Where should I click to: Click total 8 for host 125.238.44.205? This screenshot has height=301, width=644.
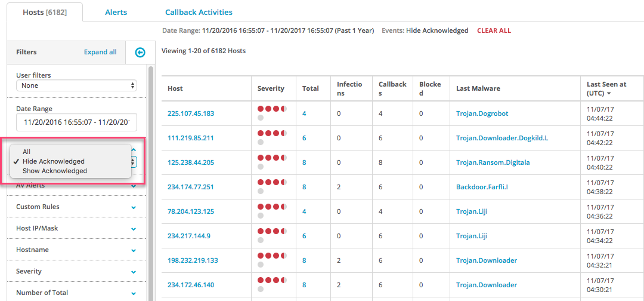pyautogui.click(x=304, y=162)
